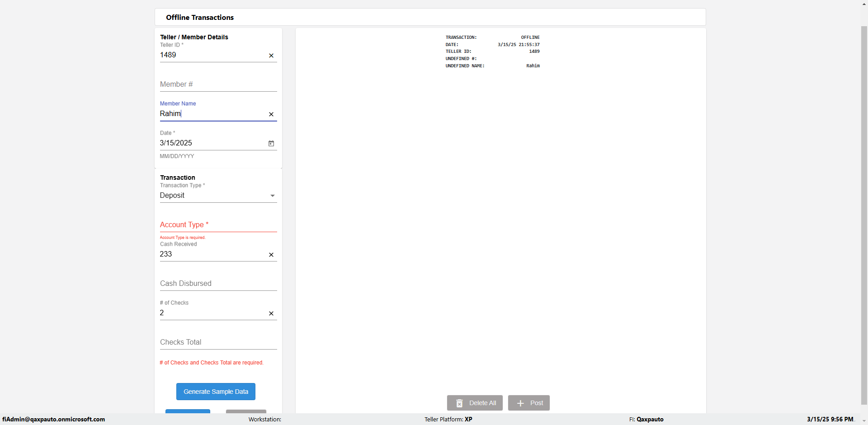This screenshot has height=425, width=868.
Task: Clear the Cash Received value
Action: pos(271,255)
